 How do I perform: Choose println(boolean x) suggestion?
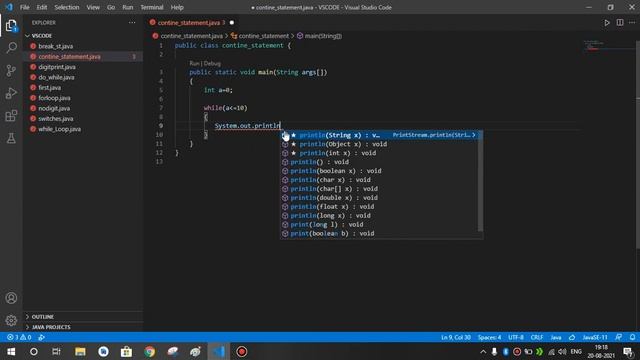(x=379, y=171)
